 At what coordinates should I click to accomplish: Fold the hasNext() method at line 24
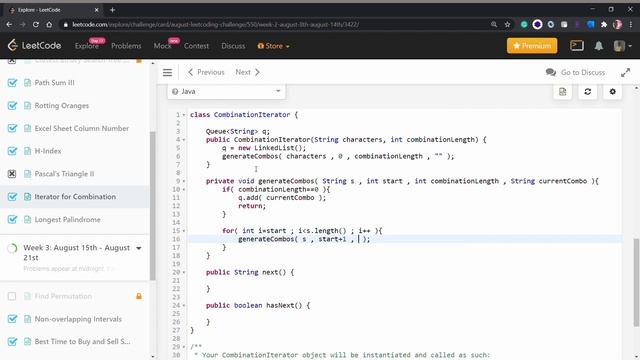[x=184, y=305]
